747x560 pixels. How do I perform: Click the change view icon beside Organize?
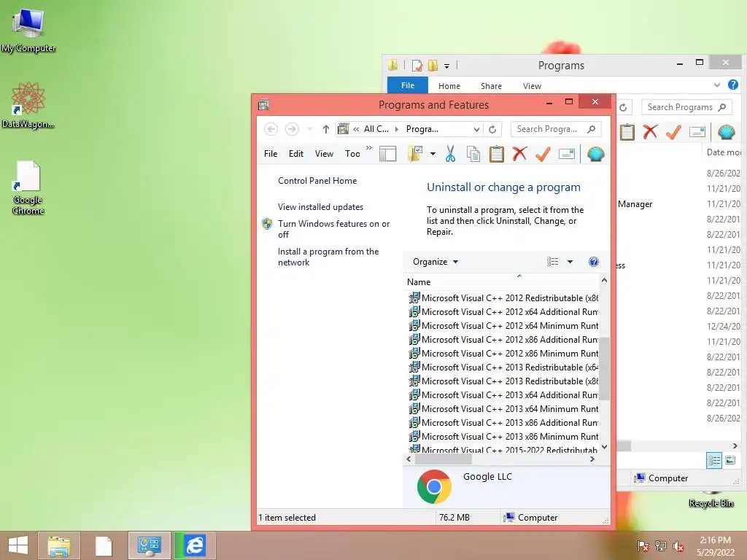click(x=553, y=262)
